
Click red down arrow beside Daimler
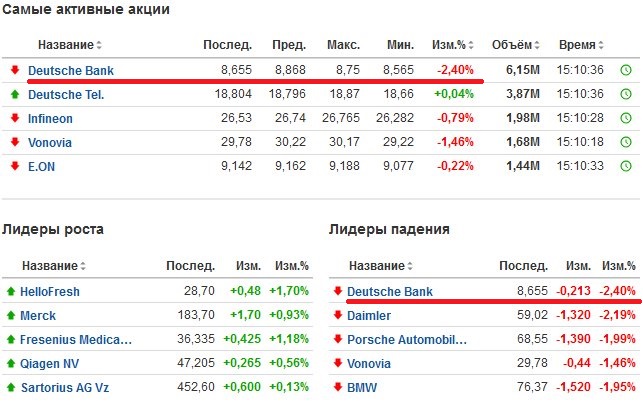(x=338, y=315)
